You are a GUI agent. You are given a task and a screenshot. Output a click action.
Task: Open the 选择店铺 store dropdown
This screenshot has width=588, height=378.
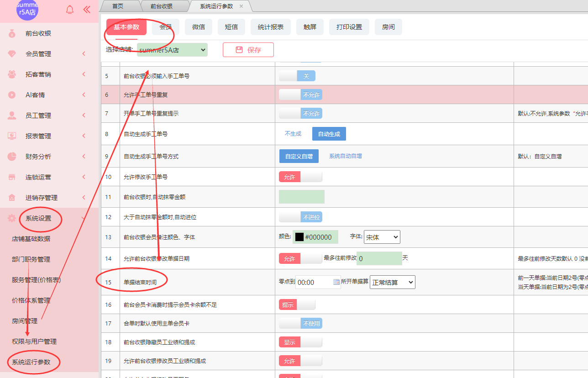click(x=172, y=50)
